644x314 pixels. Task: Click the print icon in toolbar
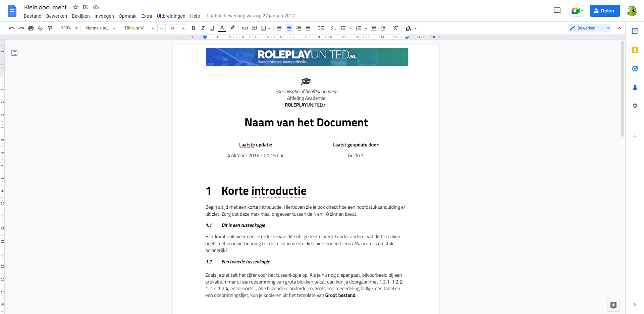coord(31,28)
